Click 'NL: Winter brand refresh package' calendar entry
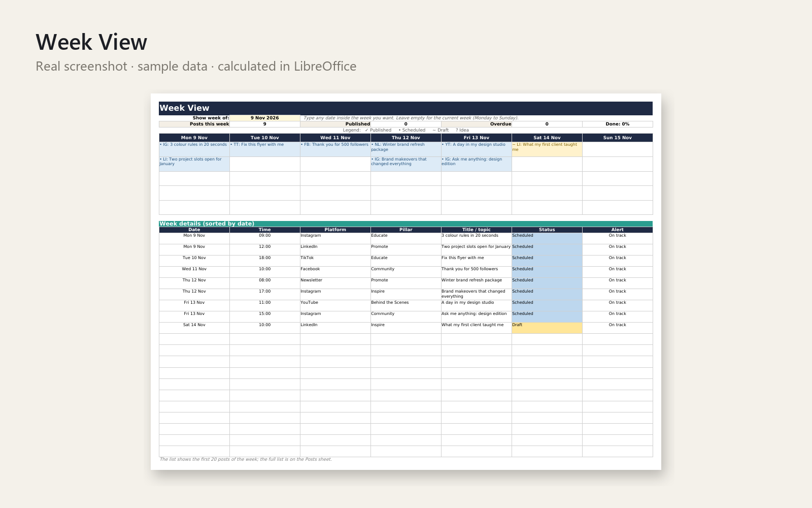This screenshot has height=508, width=812. pyautogui.click(x=406, y=149)
